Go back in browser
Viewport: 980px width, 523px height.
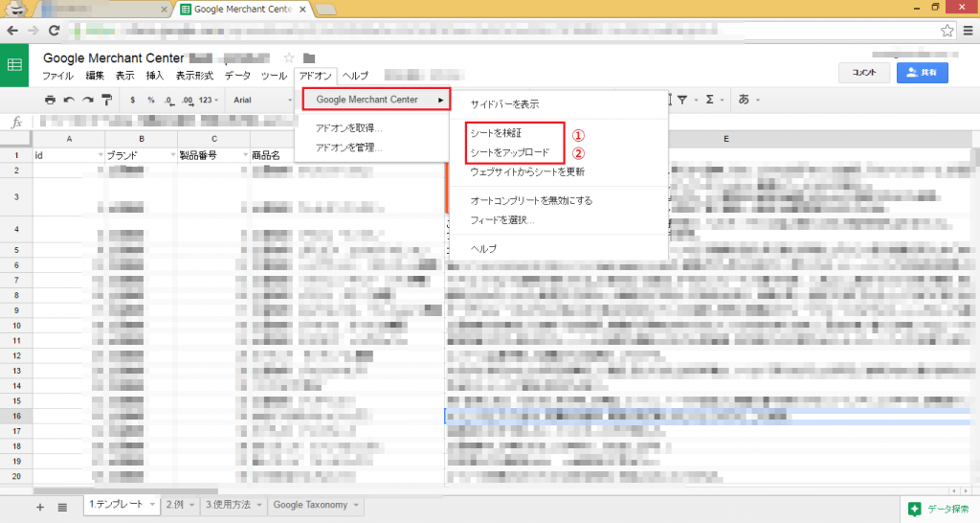coord(12,30)
